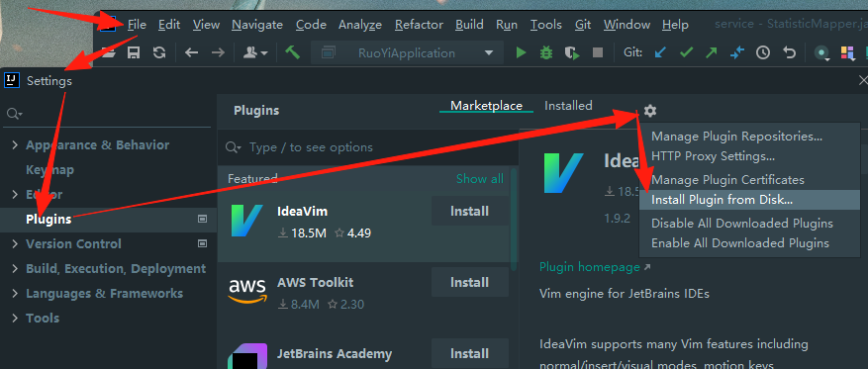Click the plugin list vertical scrollbar

(x=513, y=219)
